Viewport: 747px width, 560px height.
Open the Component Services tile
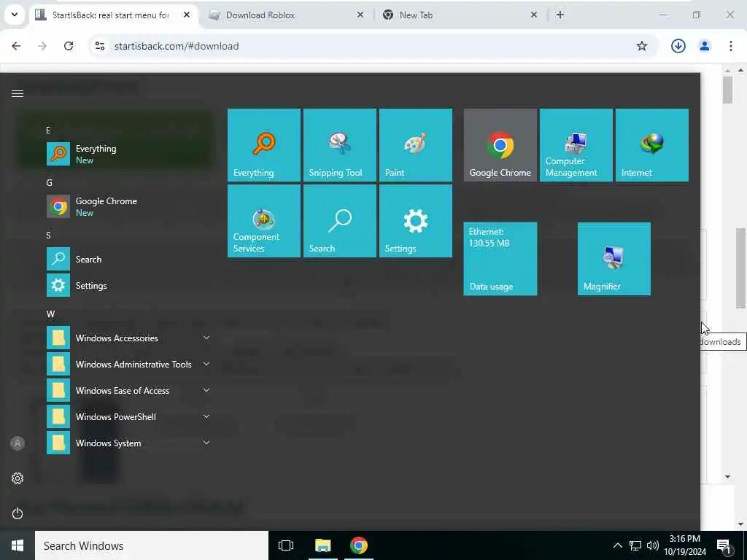pyautogui.click(x=264, y=221)
